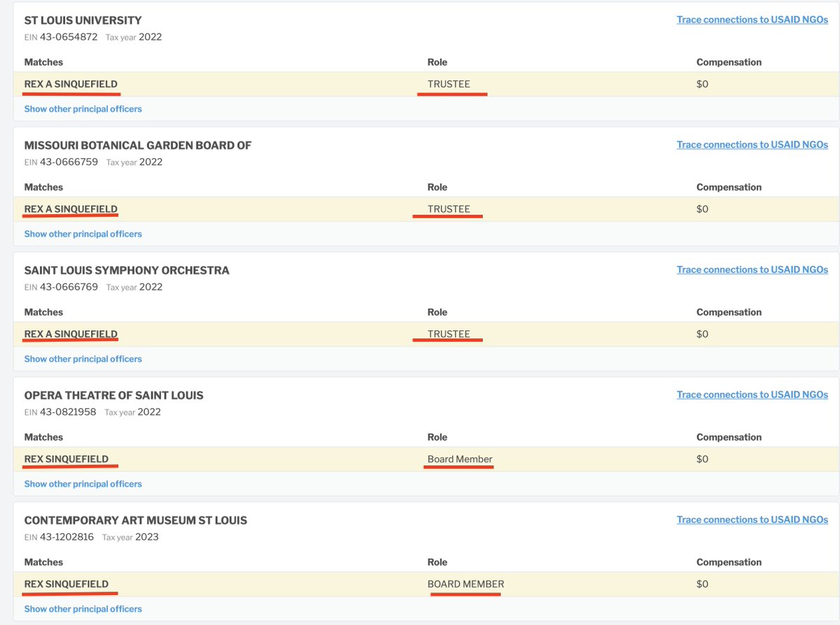Viewport: 840px width, 625px height.
Task: Open Trace connections link for Missouri Botanical Garden
Action: click(x=752, y=145)
